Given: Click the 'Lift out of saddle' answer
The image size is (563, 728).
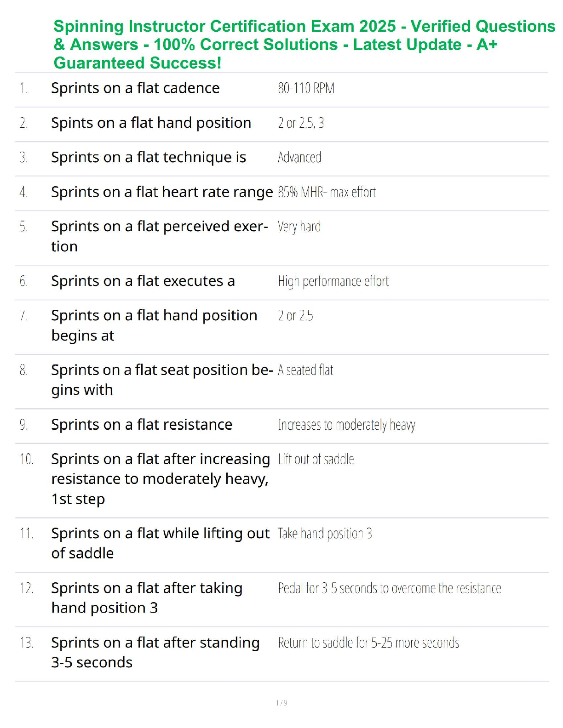Looking at the screenshot, I should click(x=316, y=459).
